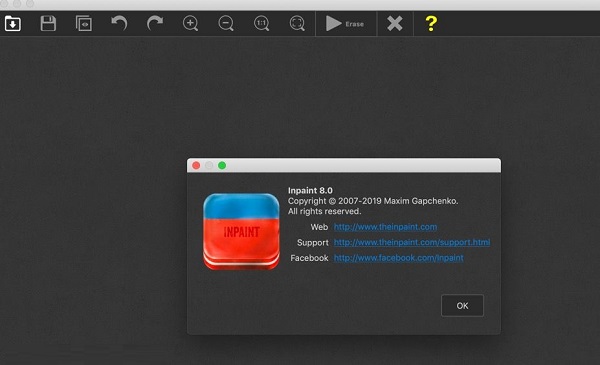This screenshot has width=600, height=365.
Task: Show original image preview icon
Action: [x=84, y=24]
